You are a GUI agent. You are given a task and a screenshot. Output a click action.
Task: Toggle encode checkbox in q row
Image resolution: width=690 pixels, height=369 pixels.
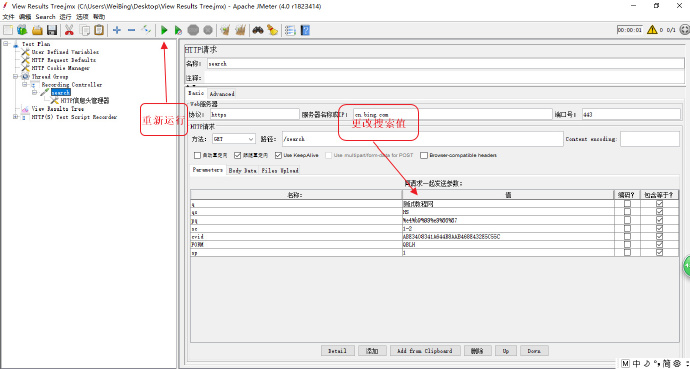tap(627, 204)
